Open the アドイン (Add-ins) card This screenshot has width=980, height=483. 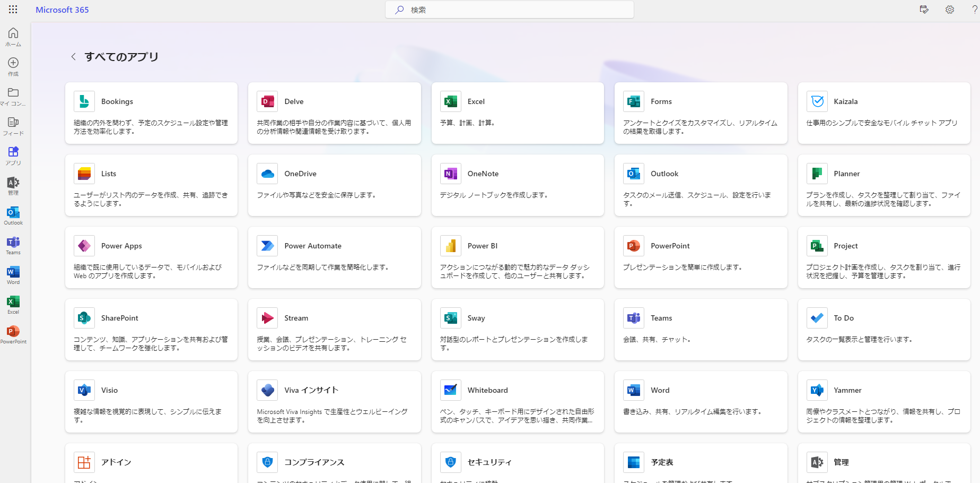pyautogui.click(x=151, y=463)
